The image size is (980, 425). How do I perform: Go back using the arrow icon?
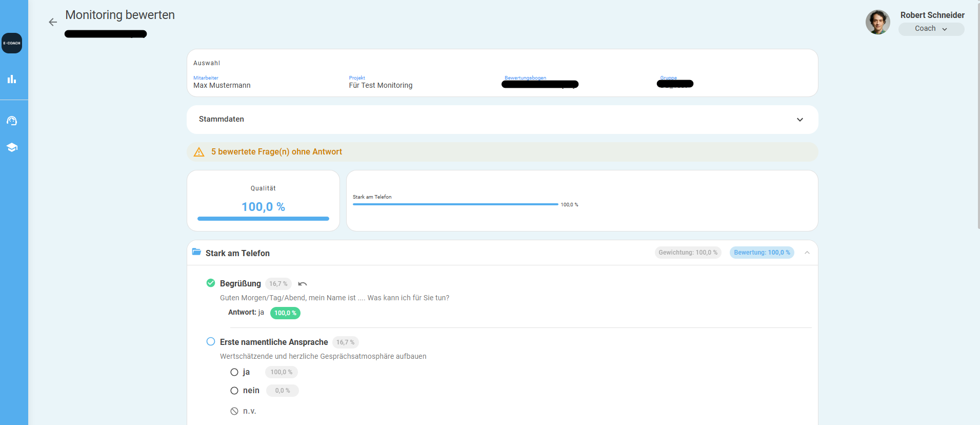53,22
